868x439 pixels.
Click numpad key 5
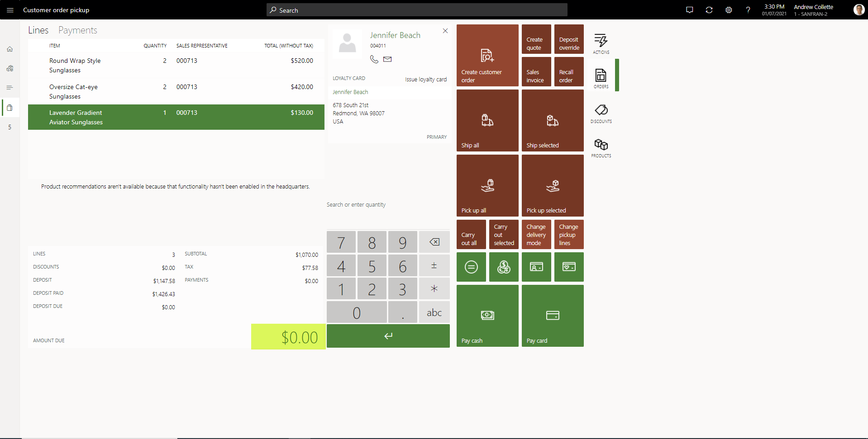coord(372,266)
